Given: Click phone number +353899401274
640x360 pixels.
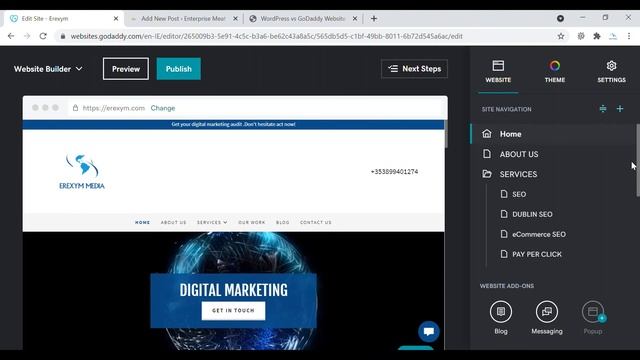Looking at the screenshot, I should (x=394, y=171).
